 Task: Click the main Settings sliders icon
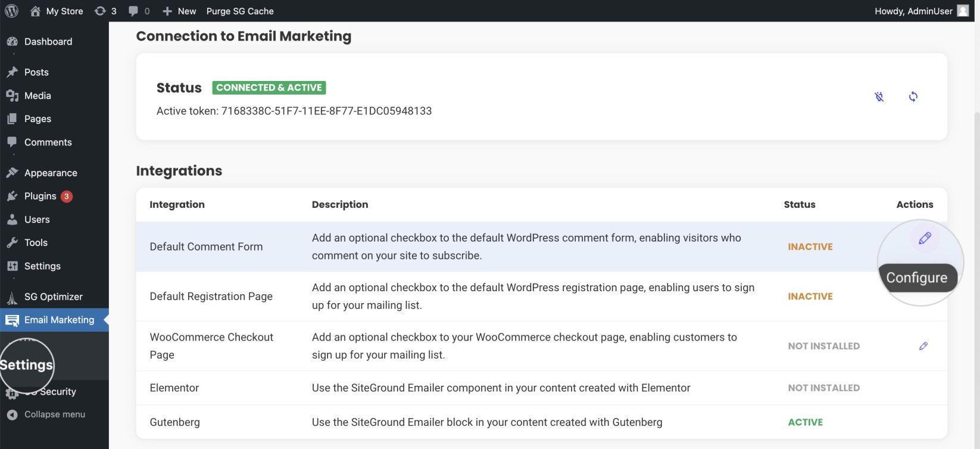(x=12, y=266)
